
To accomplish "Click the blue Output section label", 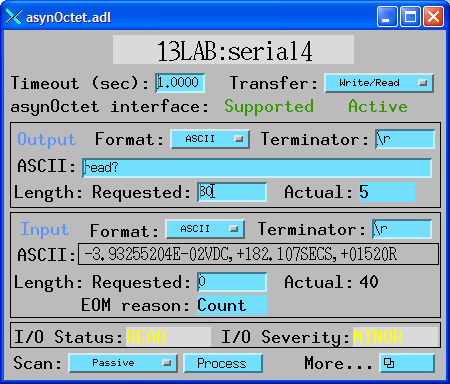I will pos(47,139).
